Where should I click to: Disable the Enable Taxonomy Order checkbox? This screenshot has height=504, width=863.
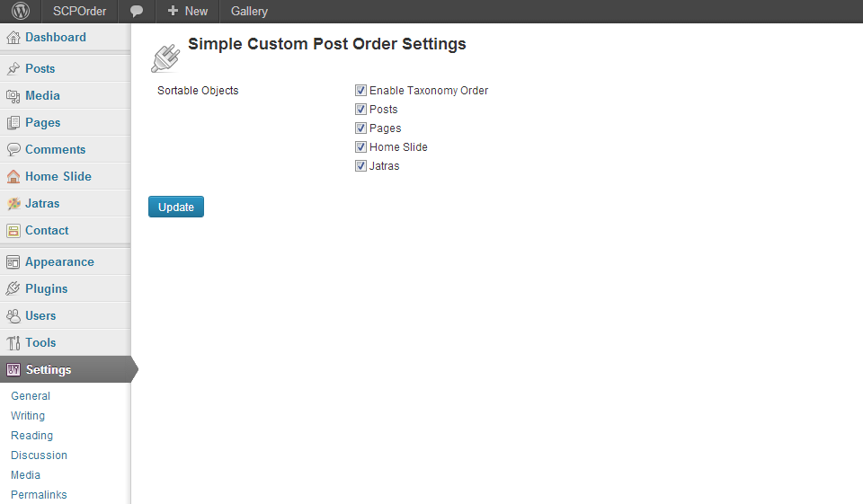tap(360, 91)
